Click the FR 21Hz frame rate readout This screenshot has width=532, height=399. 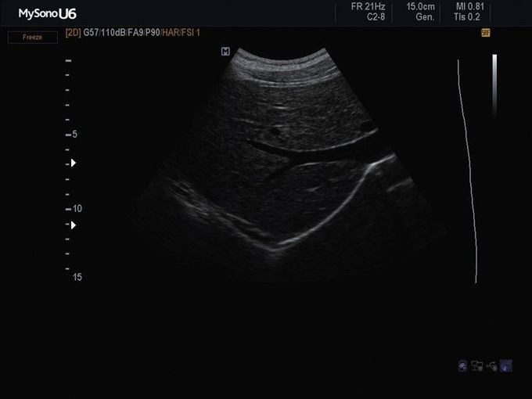368,6
